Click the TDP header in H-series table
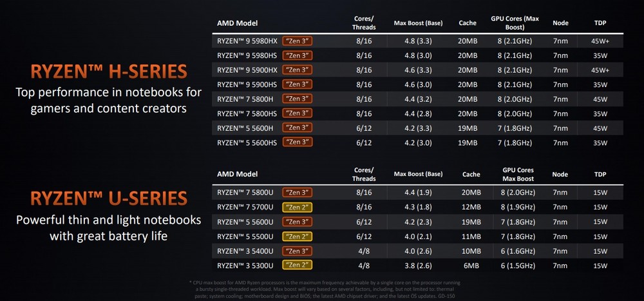 [x=600, y=23]
